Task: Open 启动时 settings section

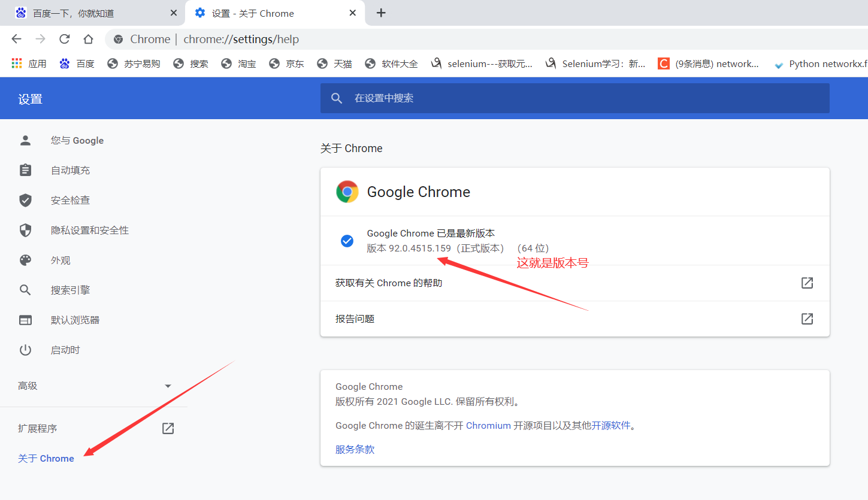Action: pyautogui.click(x=65, y=350)
